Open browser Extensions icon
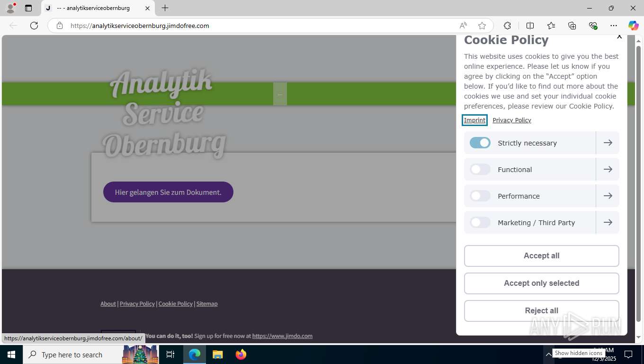644x364 pixels. [x=507, y=26]
